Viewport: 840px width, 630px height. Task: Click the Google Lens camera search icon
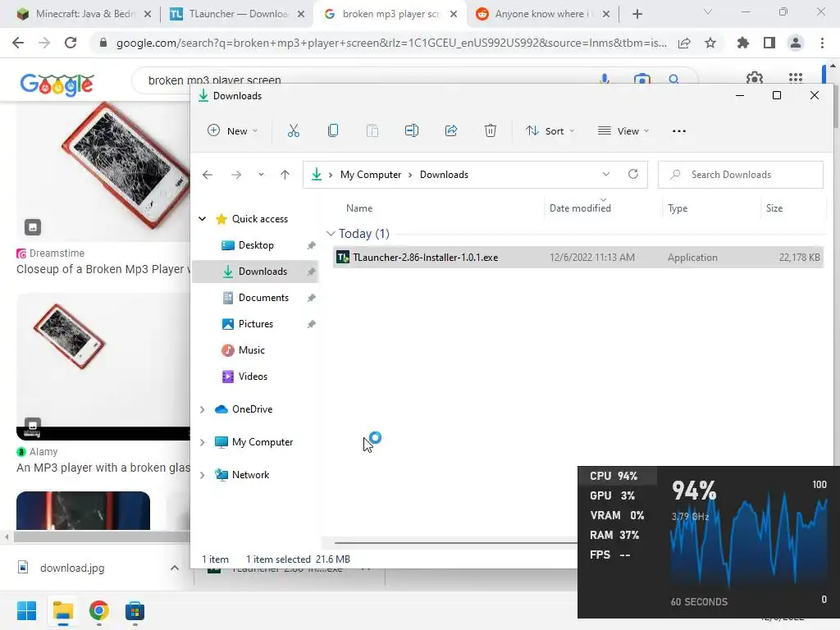(641, 80)
